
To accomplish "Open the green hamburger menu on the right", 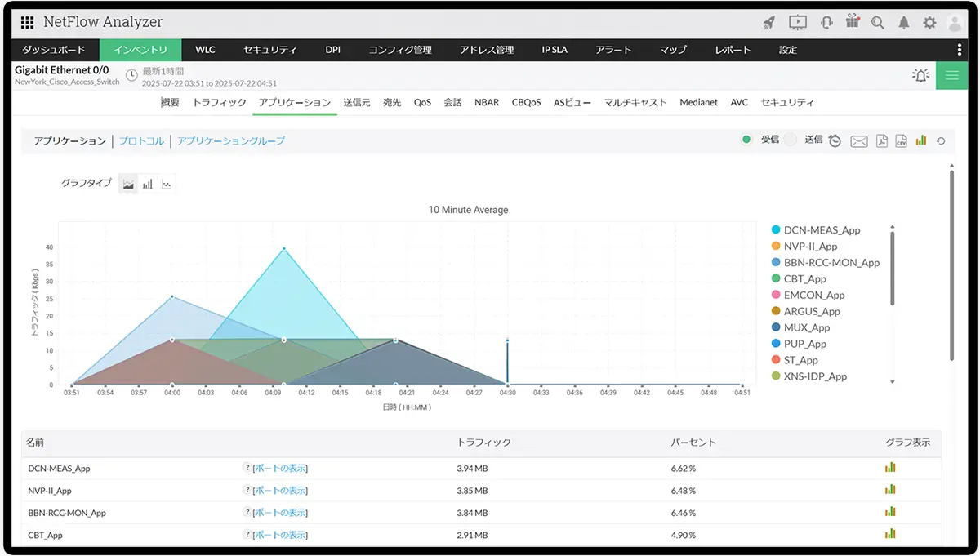I will pos(954,74).
